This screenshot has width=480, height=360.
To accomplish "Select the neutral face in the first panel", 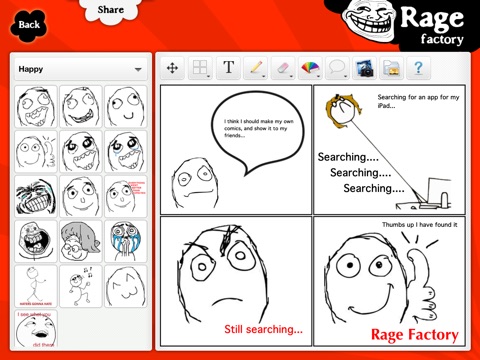I will [195, 183].
